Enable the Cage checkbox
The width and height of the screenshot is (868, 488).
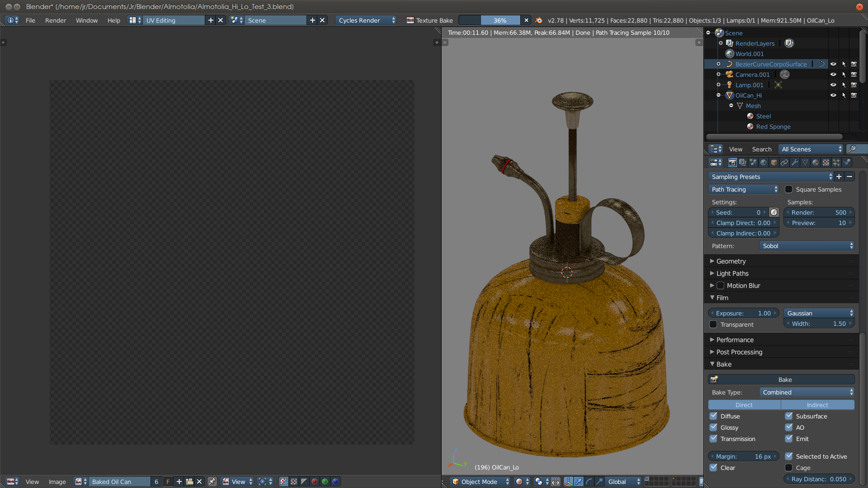click(x=789, y=468)
